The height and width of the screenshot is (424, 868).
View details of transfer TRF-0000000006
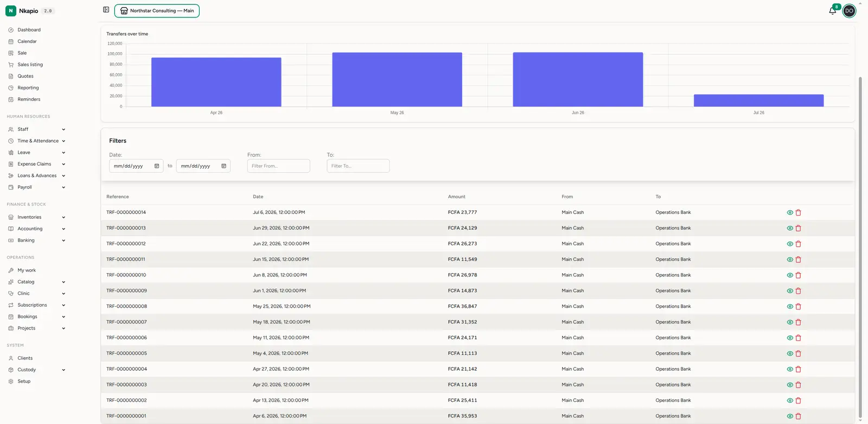point(790,338)
